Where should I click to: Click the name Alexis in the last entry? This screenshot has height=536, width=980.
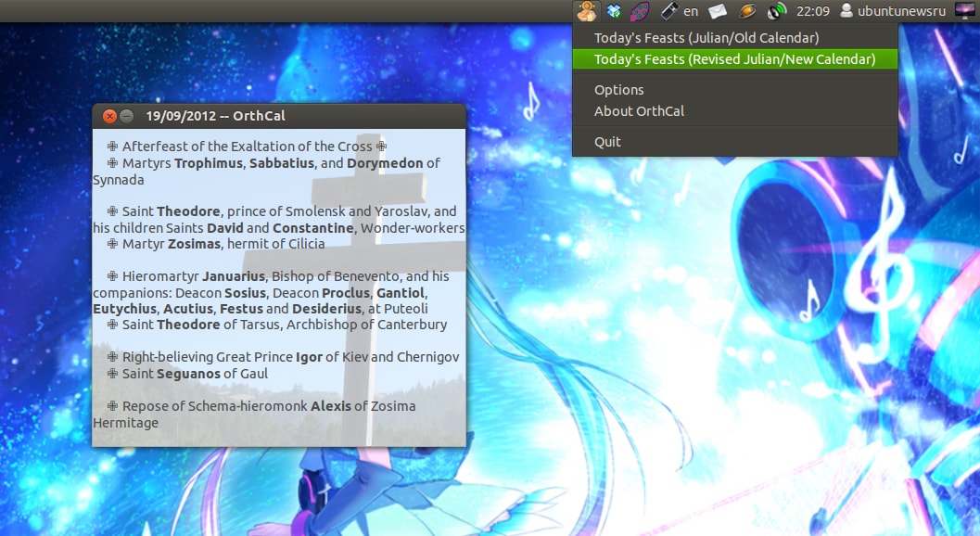[331, 406]
